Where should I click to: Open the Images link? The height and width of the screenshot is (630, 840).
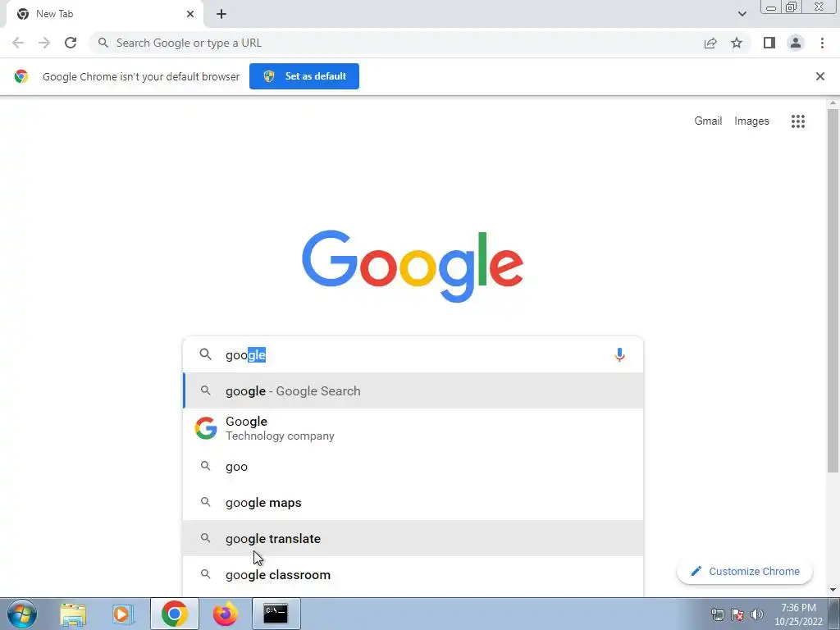coord(751,121)
